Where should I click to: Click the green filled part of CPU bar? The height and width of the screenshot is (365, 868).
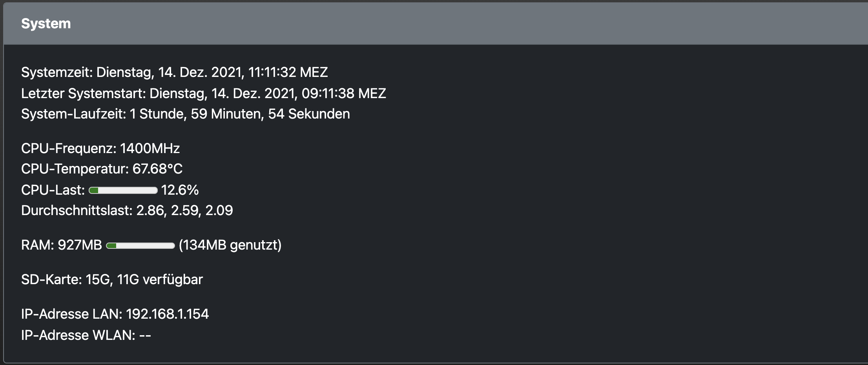[94, 190]
